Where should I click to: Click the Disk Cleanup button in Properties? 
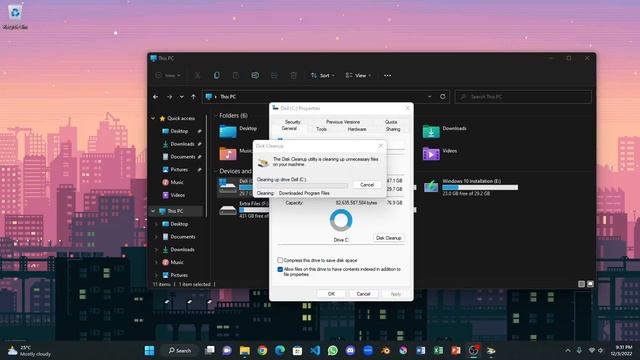389,238
